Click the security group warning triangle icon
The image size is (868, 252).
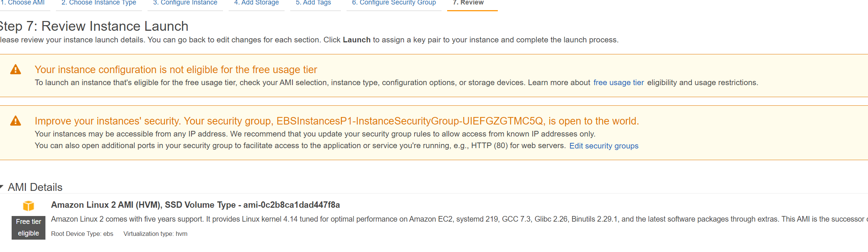(15, 121)
